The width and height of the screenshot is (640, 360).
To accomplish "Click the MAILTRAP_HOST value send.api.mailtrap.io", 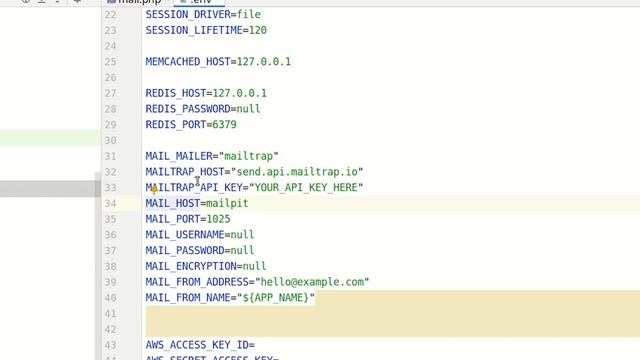I will (x=297, y=172).
